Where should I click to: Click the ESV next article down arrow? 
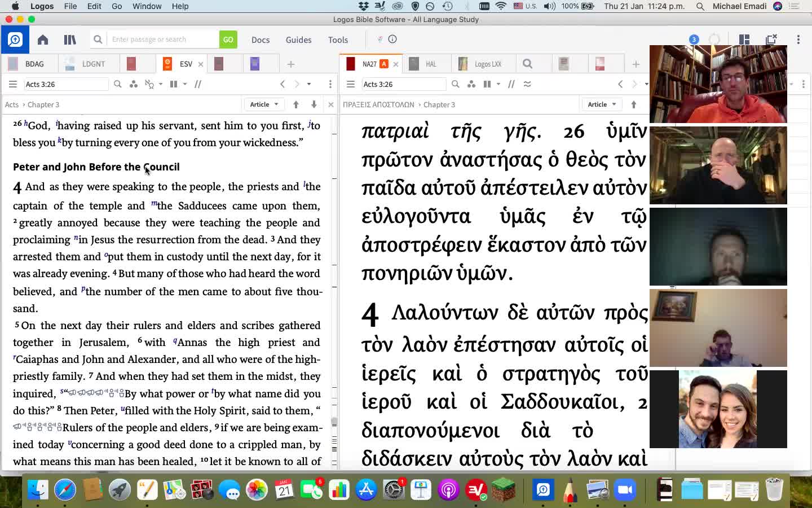click(314, 104)
